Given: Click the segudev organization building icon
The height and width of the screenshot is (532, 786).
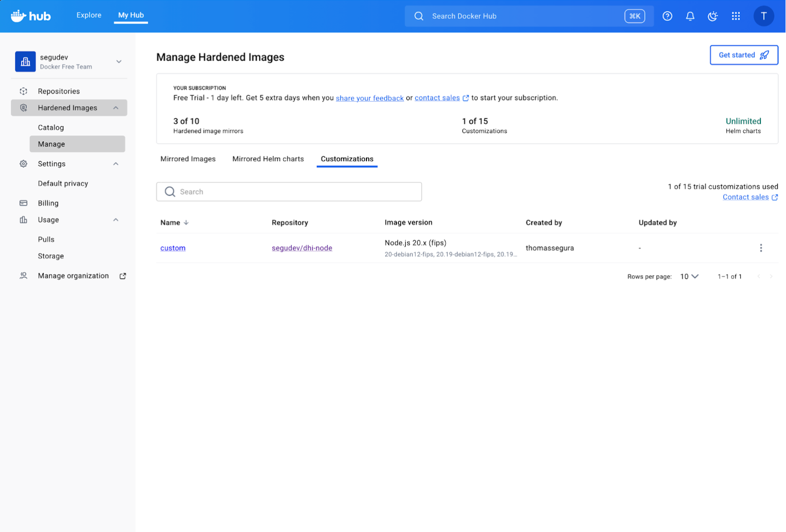Looking at the screenshot, I should click(25, 62).
